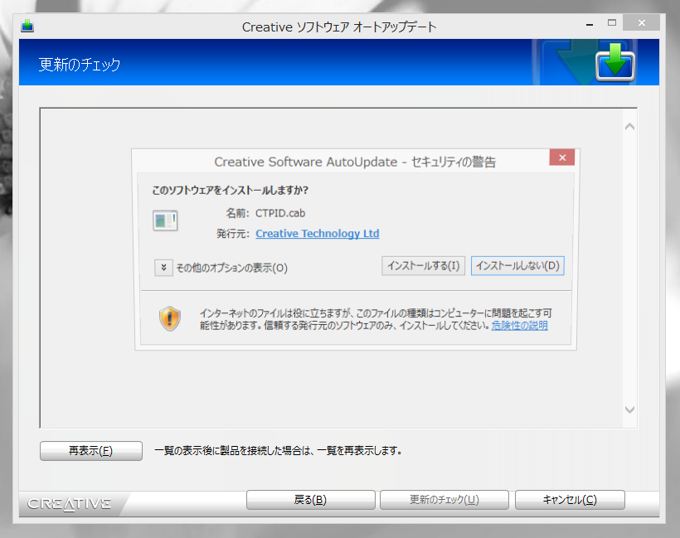Click the green download arrow banner icon
680x538 pixels.
pyautogui.click(x=615, y=62)
